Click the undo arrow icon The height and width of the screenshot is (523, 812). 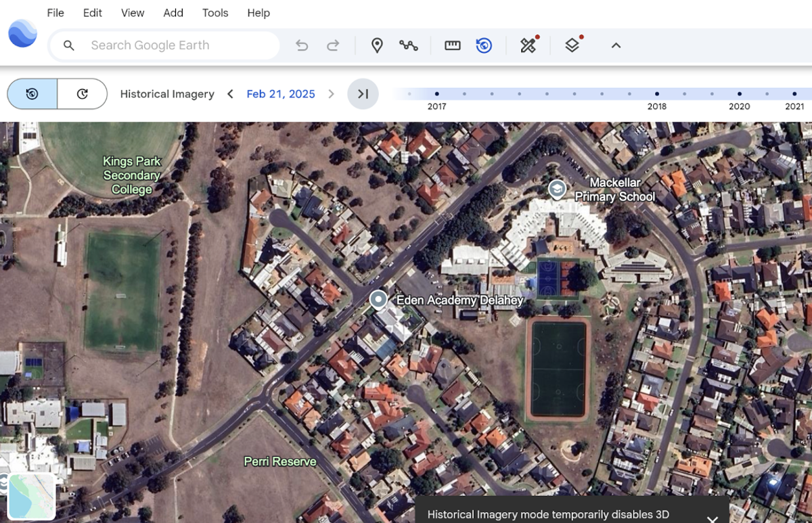tap(302, 45)
